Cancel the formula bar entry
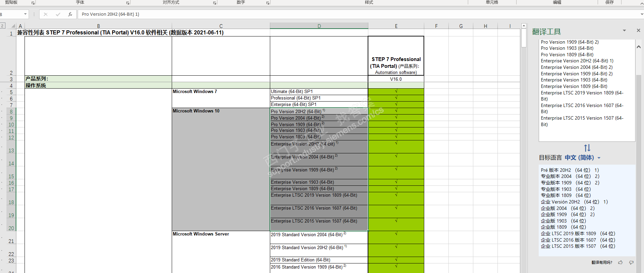This screenshot has height=273, width=644. (x=46, y=14)
